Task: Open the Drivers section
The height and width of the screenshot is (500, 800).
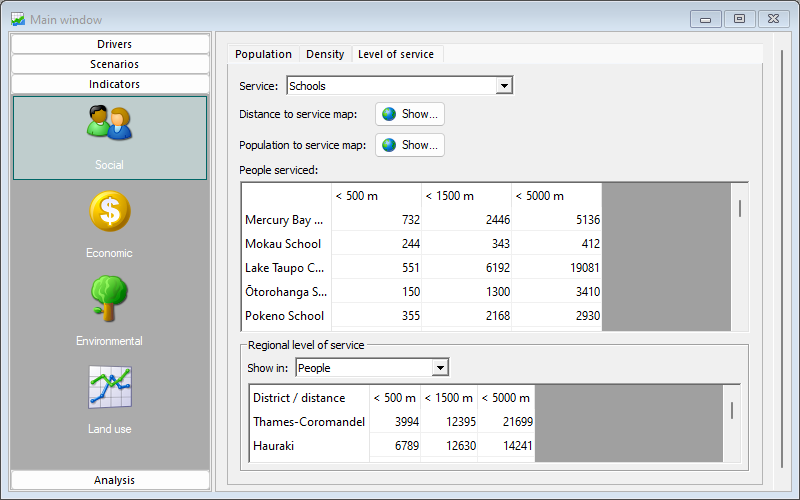Action: (x=110, y=44)
